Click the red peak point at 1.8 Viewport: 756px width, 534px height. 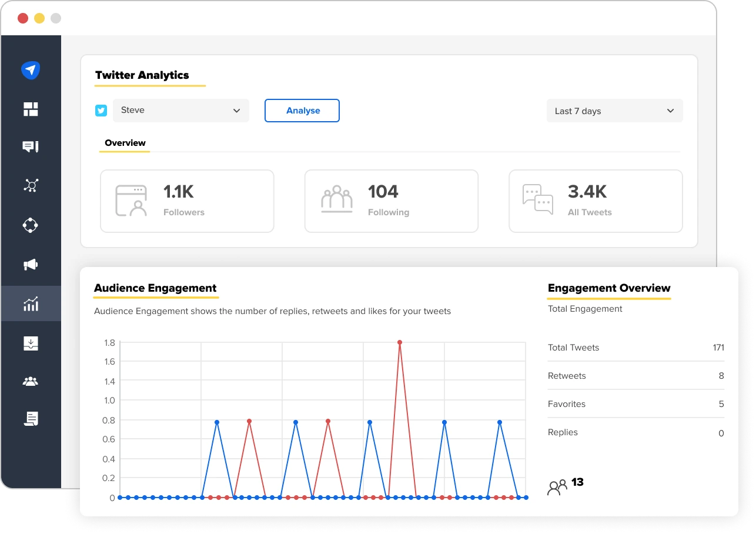click(400, 342)
